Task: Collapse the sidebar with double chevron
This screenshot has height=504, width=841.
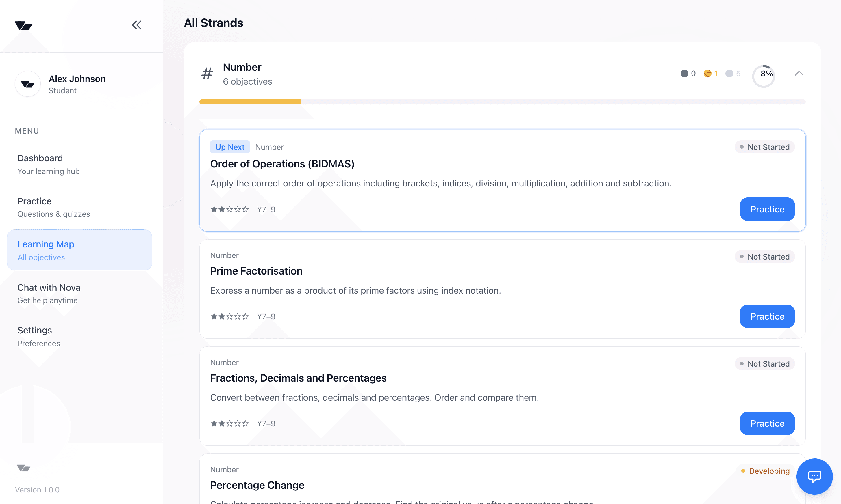Action: 137,25
